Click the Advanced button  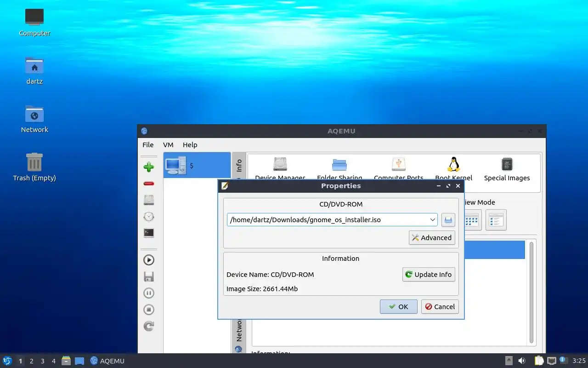(x=432, y=238)
